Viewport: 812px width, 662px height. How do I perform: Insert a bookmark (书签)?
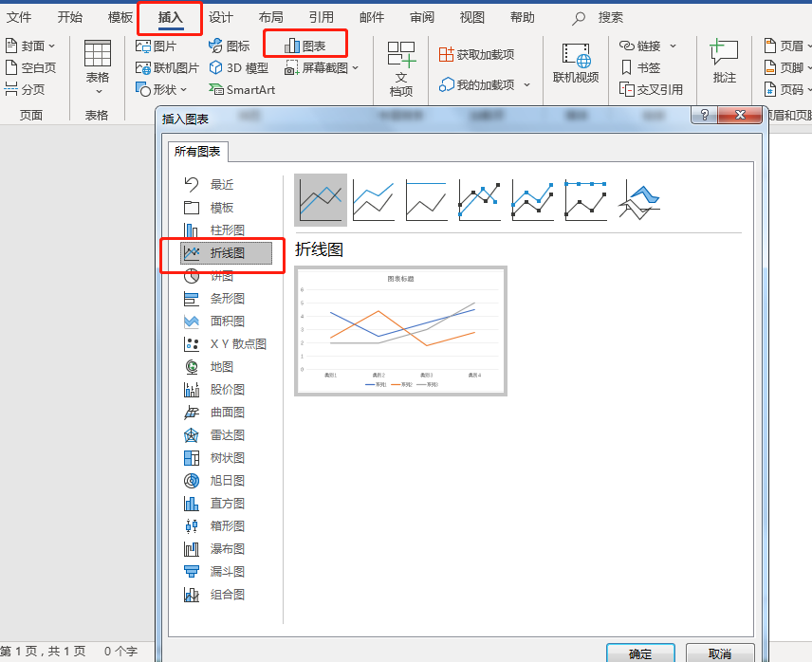(x=640, y=67)
